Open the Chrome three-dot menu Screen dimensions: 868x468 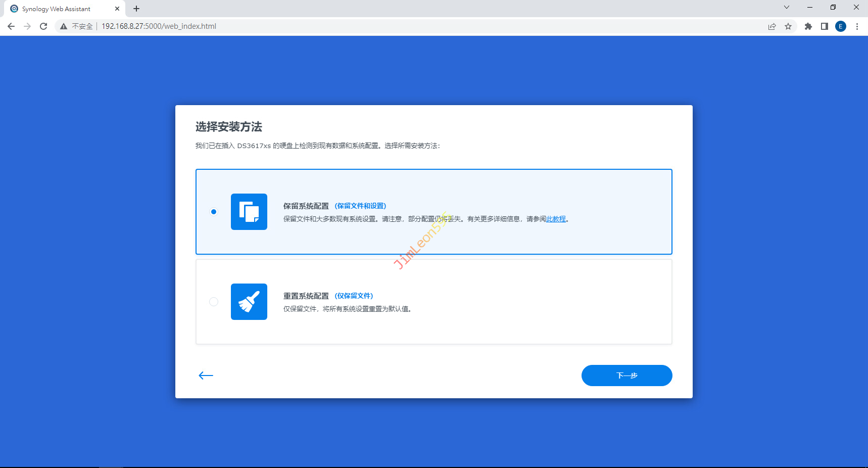pyautogui.click(x=857, y=26)
